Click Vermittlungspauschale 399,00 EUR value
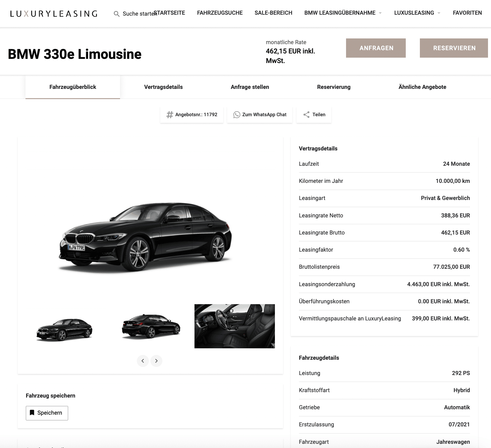Viewport: 491px width, 448px height. coord(441,319)
